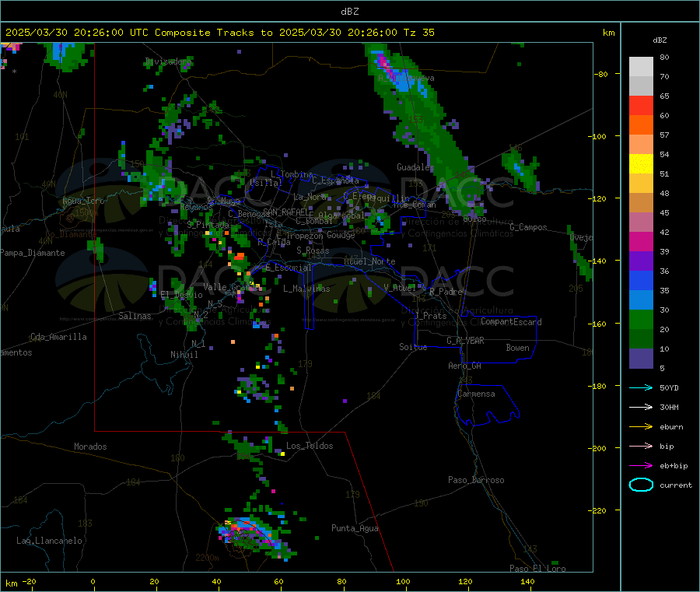Click the 'Paso_El_Loro' map label

[537, 569]
